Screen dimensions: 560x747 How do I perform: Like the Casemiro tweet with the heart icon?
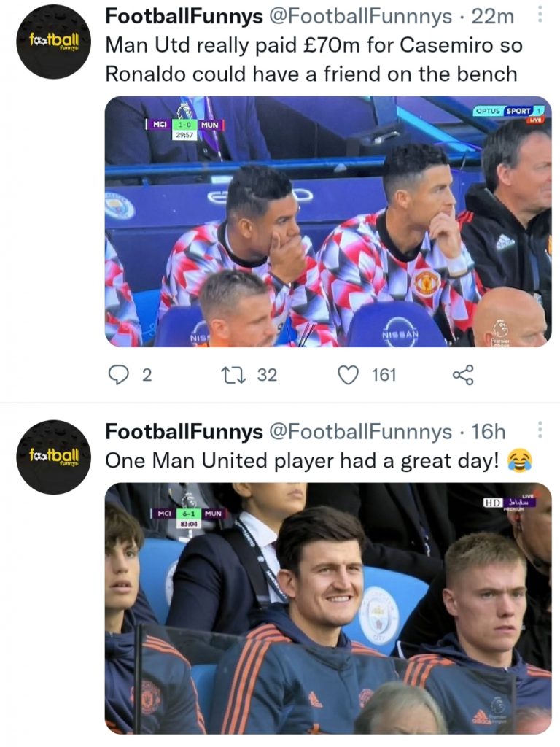tap(349, 375)
